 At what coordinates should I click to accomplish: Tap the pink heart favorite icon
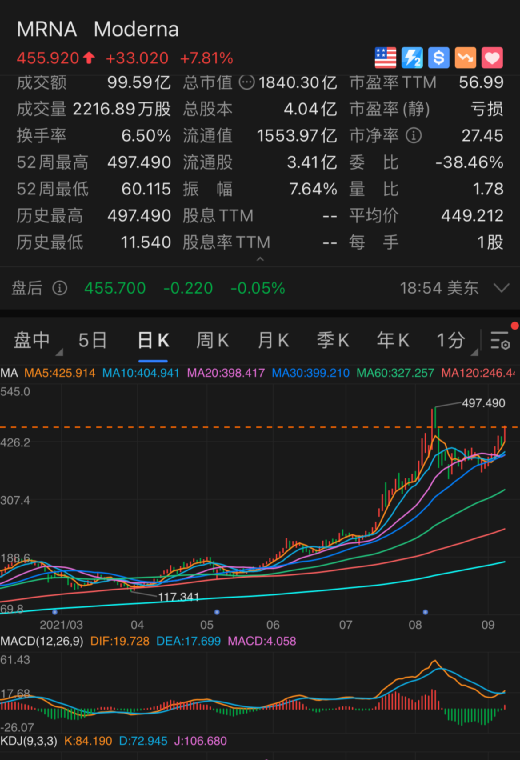[492, 58]
